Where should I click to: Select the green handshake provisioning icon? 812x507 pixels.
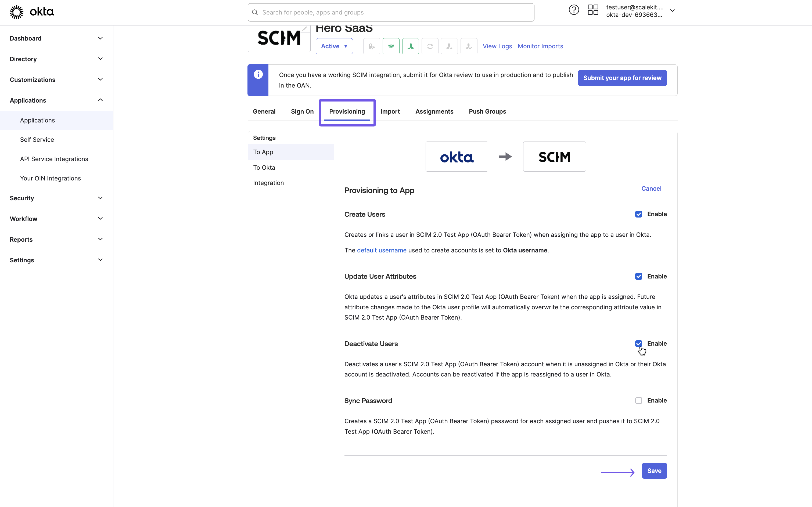[391, 46]
